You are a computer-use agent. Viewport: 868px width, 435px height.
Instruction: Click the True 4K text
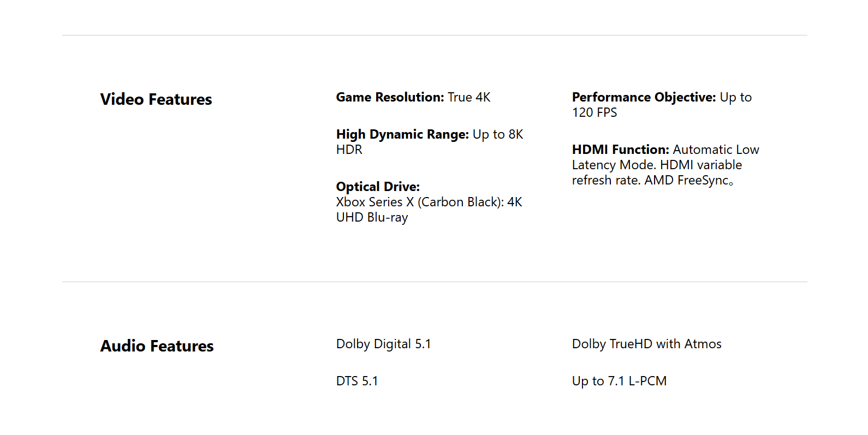[x=469, y=97]
